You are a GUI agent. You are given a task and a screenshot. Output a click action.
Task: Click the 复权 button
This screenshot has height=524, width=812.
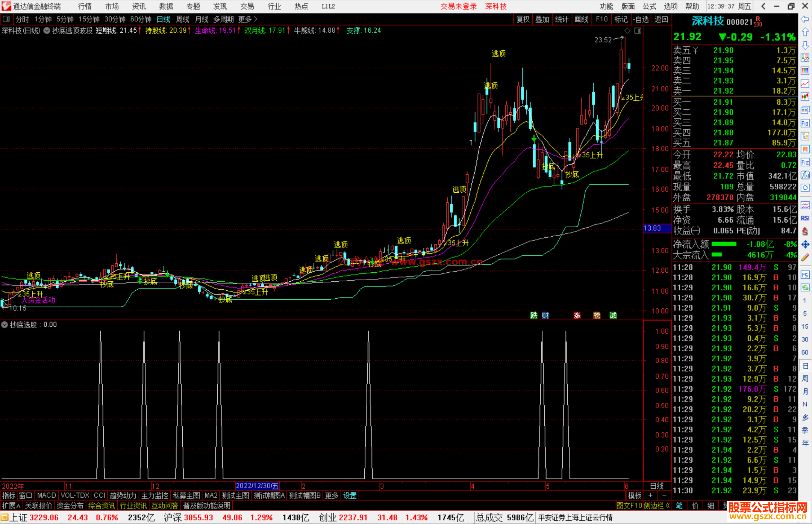[x=523, y=19]
